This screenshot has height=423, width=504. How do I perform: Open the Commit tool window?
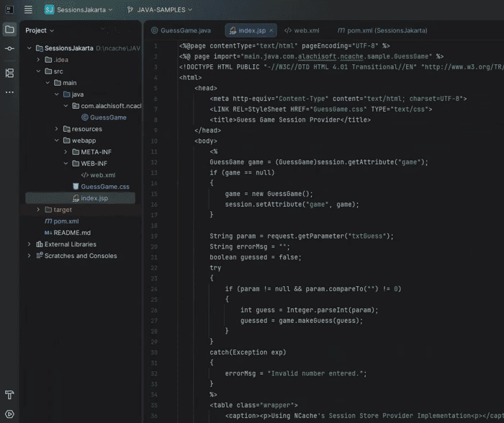9,48
